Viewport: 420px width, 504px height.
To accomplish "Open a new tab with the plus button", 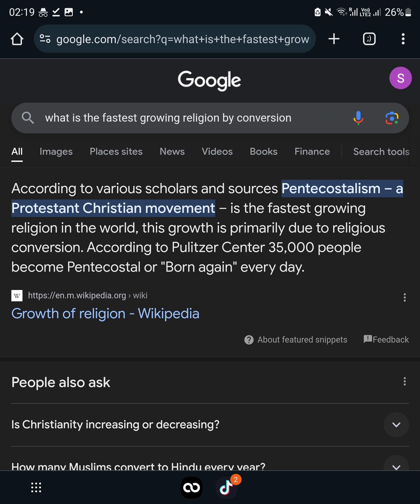I will [334, 39].
